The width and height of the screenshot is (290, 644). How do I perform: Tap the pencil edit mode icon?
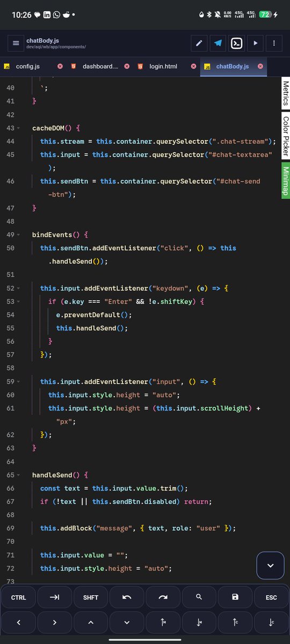pyautogui.click(x=199, y=43)
